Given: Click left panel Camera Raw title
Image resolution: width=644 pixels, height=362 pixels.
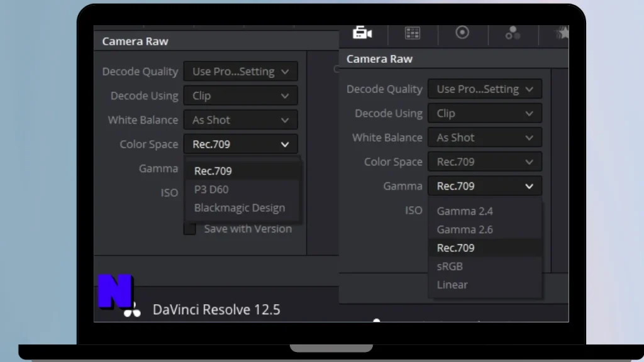Looking at the screenshot, I should click(135, 41).
